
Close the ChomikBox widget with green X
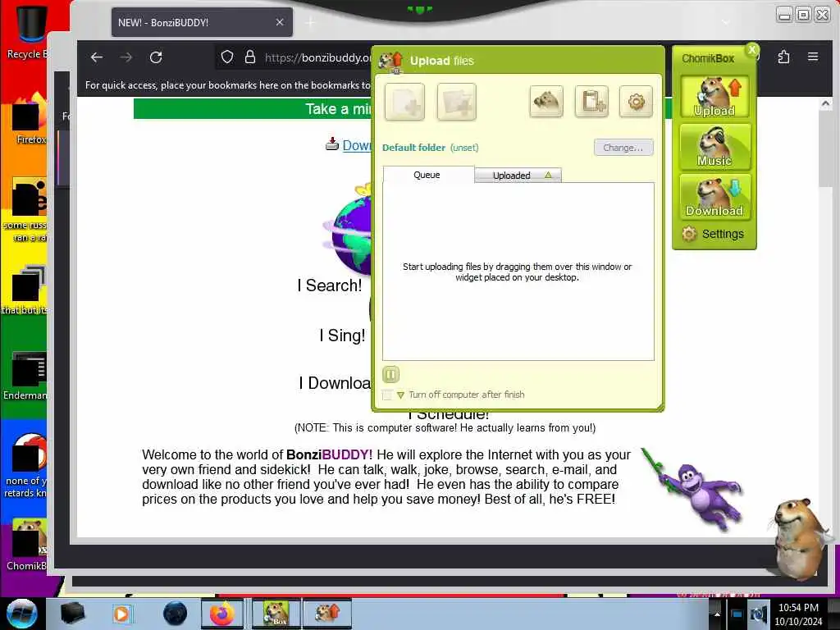[x=752, y=50]
